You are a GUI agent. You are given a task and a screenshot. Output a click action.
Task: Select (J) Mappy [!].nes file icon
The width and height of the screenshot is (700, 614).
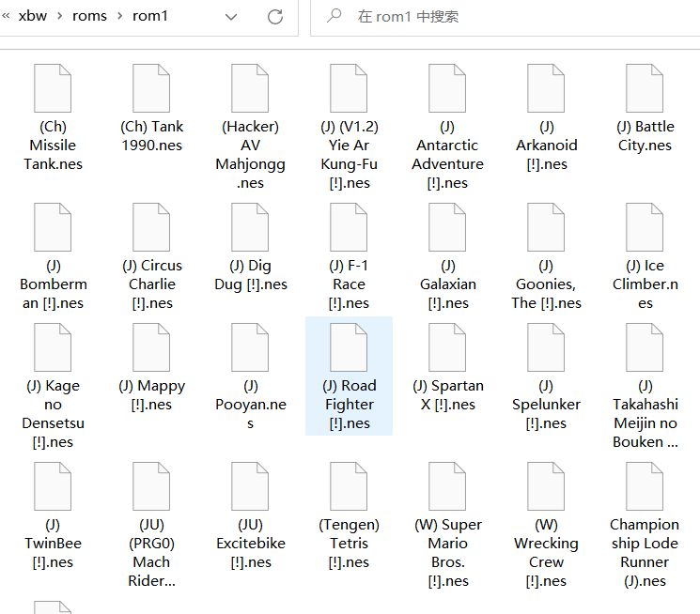pyautogui.click(x=151, y=347)
